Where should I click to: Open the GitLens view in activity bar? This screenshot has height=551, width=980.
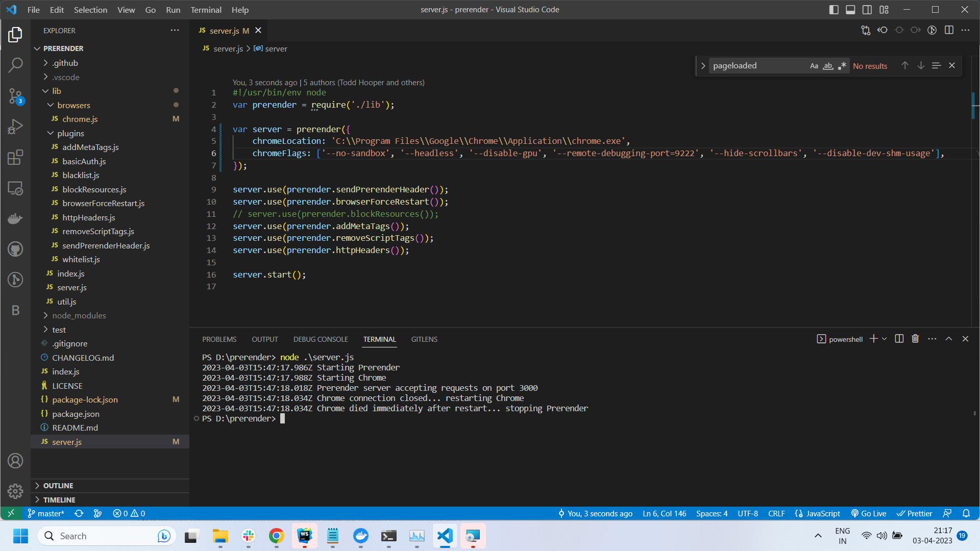click(15, 280)
